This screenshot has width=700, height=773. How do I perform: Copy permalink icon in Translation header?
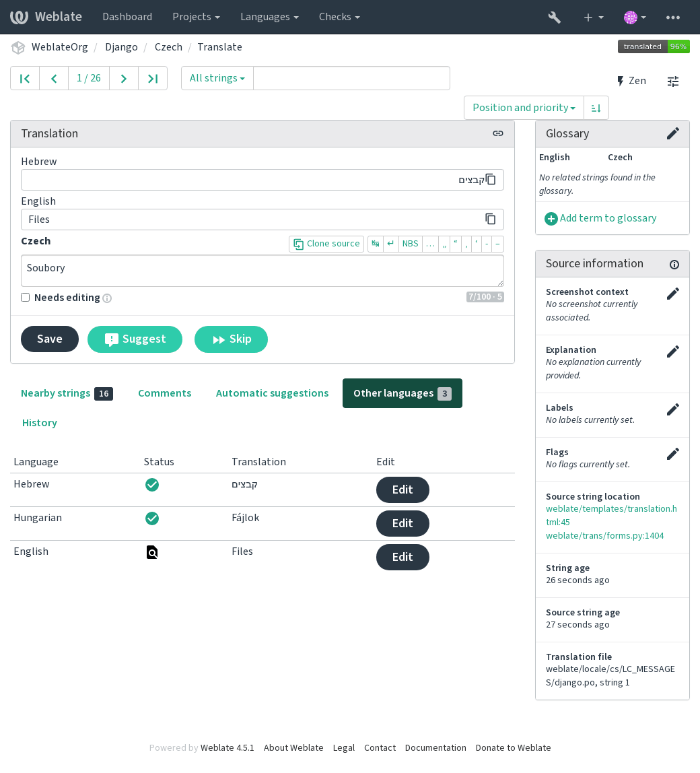pyautogui.click(x=498, y=133)
